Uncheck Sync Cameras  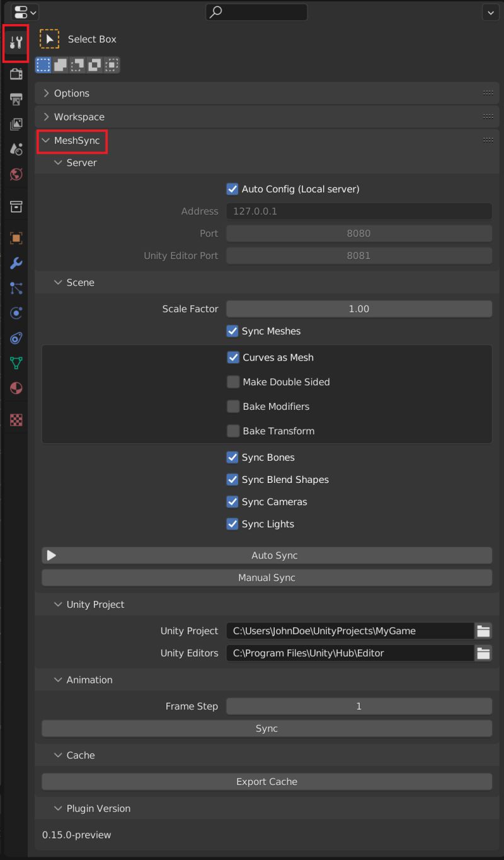[x=232, y=502]
